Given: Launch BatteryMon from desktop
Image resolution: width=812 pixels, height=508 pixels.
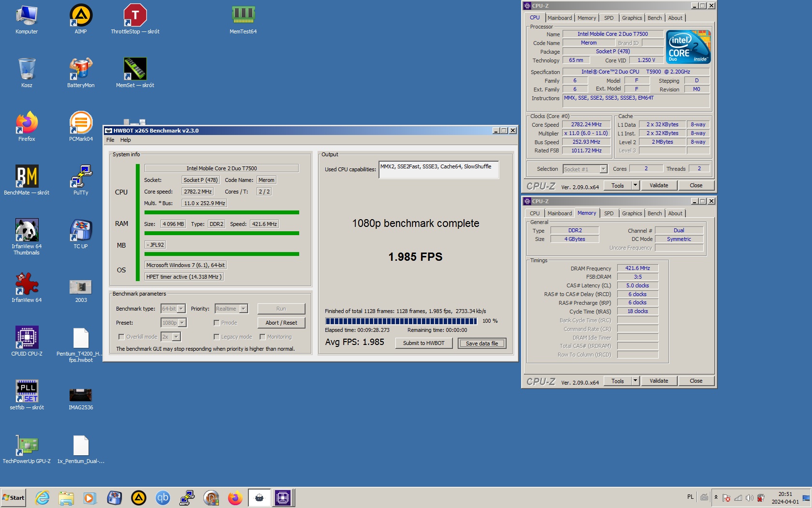Looking at the screenshot, I should click(x=81, y=73).
